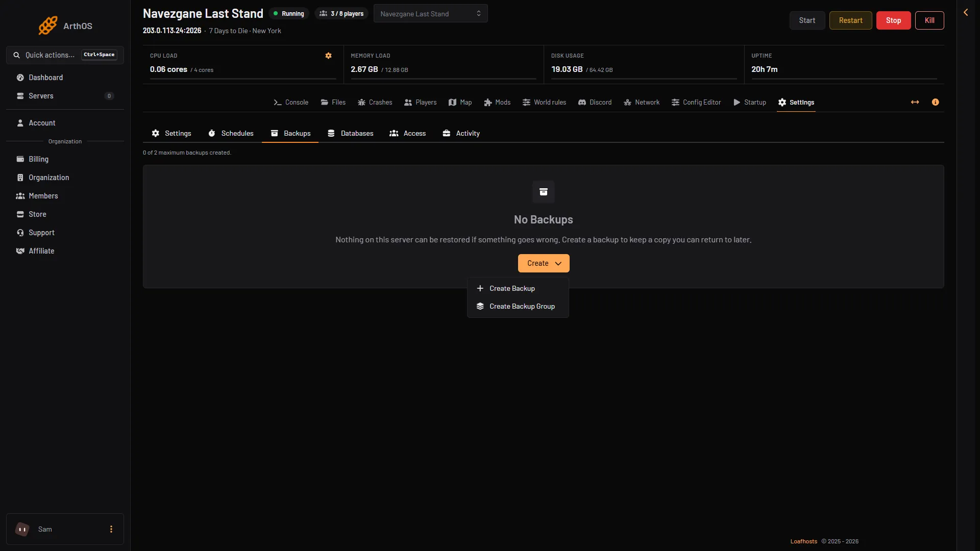Switch to the Databases sub-tab
Screen dimensions: 980x551
350,133
